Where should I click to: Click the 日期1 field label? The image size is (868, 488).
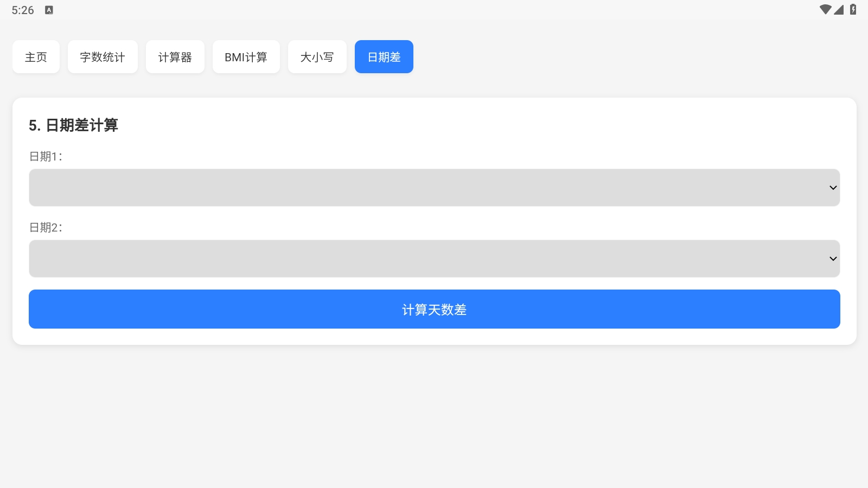click(46, 156)
